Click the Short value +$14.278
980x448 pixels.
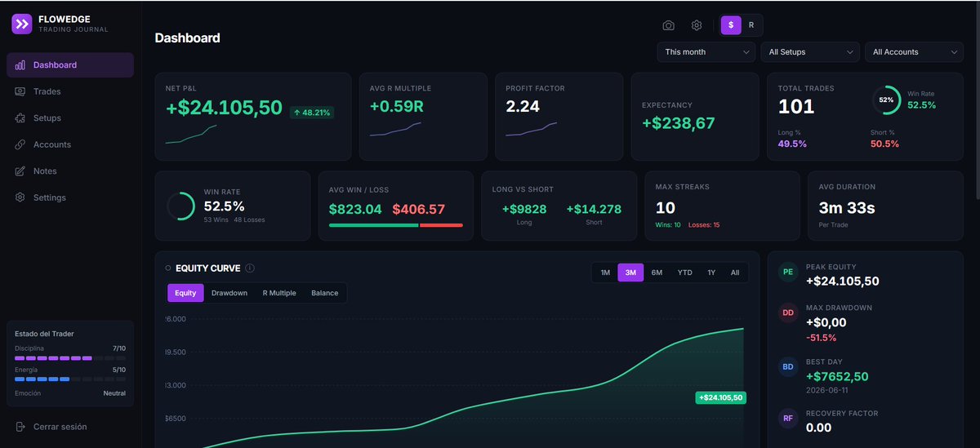(594, 209)
